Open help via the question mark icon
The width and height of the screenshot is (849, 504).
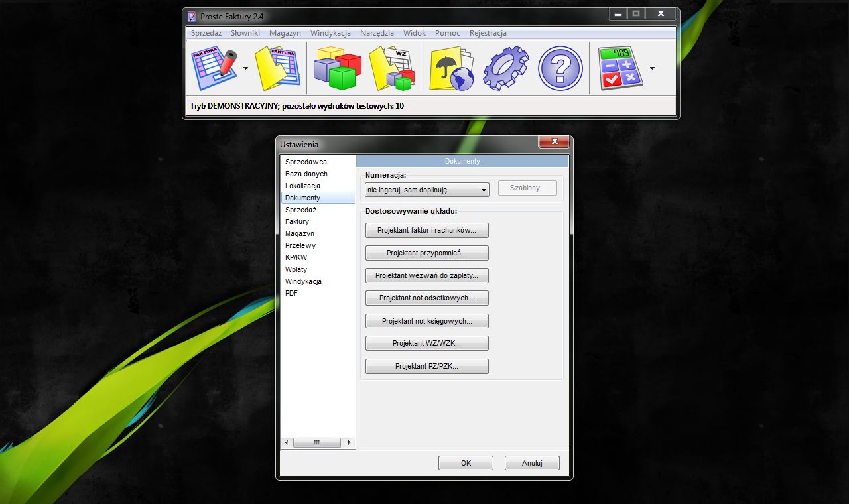pyautogui.click(x=560, y=68)
